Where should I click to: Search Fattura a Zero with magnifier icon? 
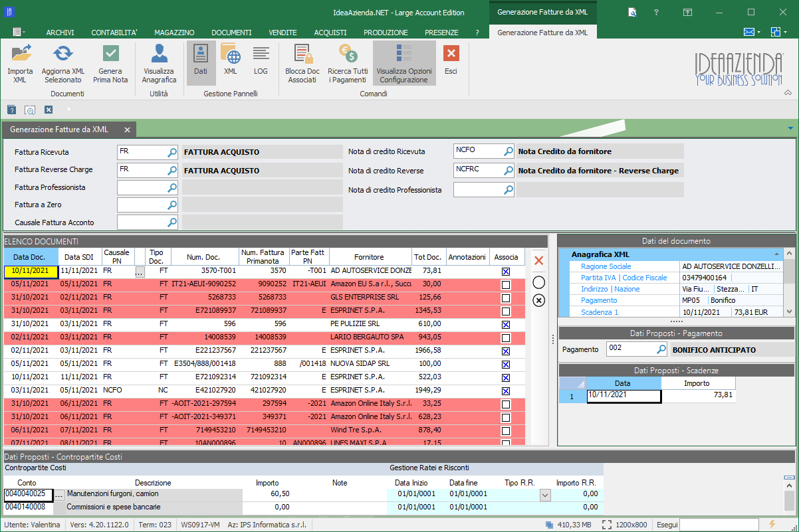click(171, 205)
